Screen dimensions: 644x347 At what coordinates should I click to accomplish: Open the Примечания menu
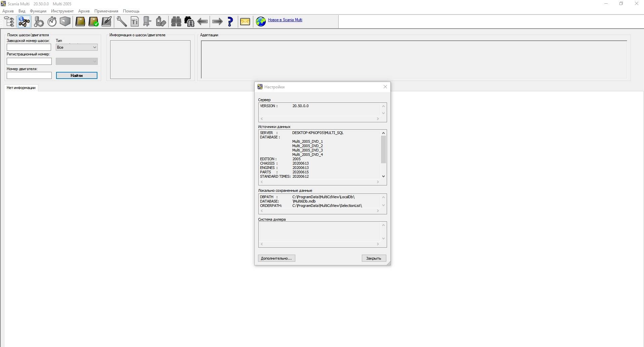(x=106, y=11)
